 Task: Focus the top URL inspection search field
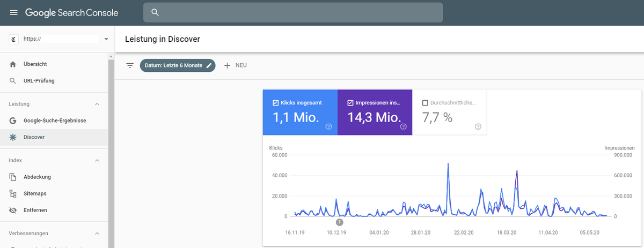pos(293,12)
